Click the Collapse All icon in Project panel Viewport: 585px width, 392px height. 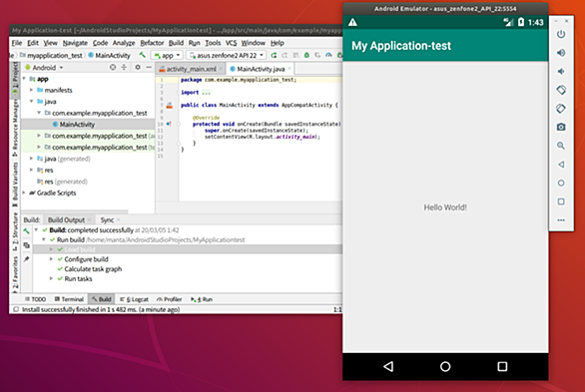pyautogui.click(x=124, y=67)
